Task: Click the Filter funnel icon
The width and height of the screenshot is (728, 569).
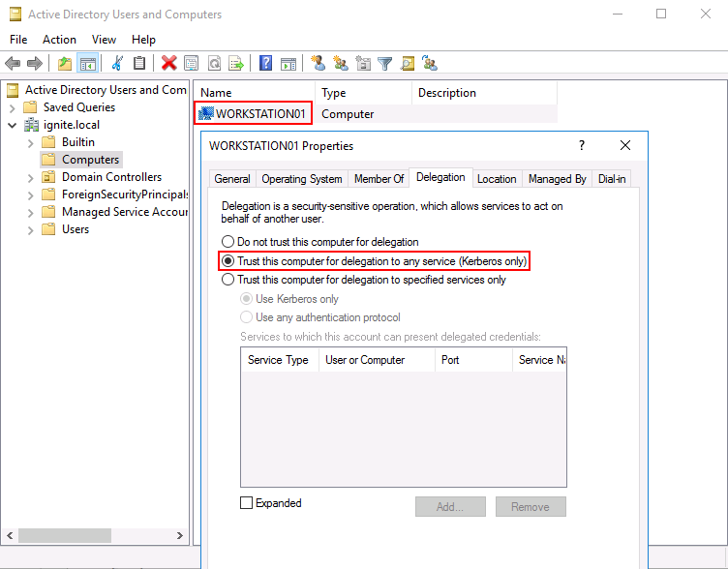Action: click(x=385, y=63)
